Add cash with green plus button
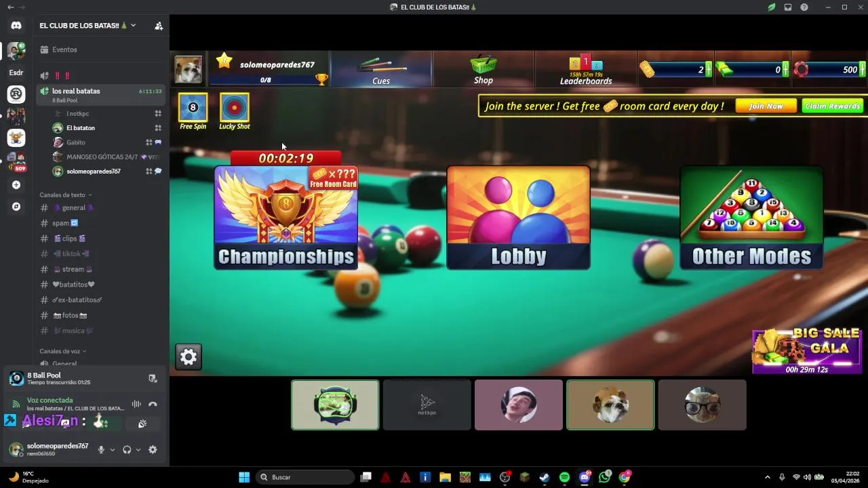Image resolution: width=868 pixels, height=488 pixels. coord(785,69)
